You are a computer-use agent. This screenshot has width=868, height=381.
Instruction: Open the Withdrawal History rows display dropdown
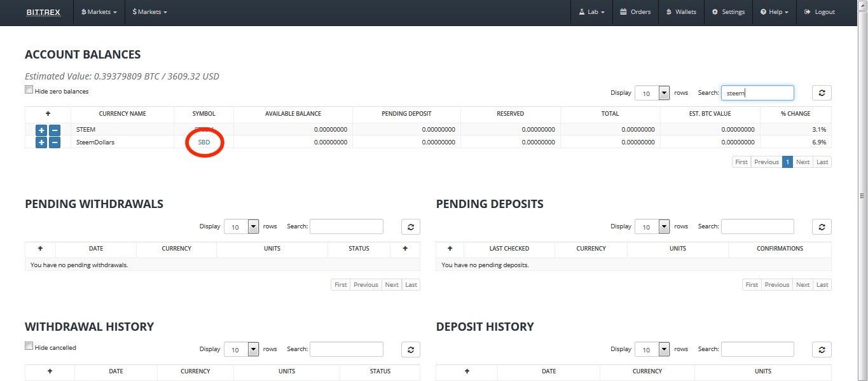(242, 349)
